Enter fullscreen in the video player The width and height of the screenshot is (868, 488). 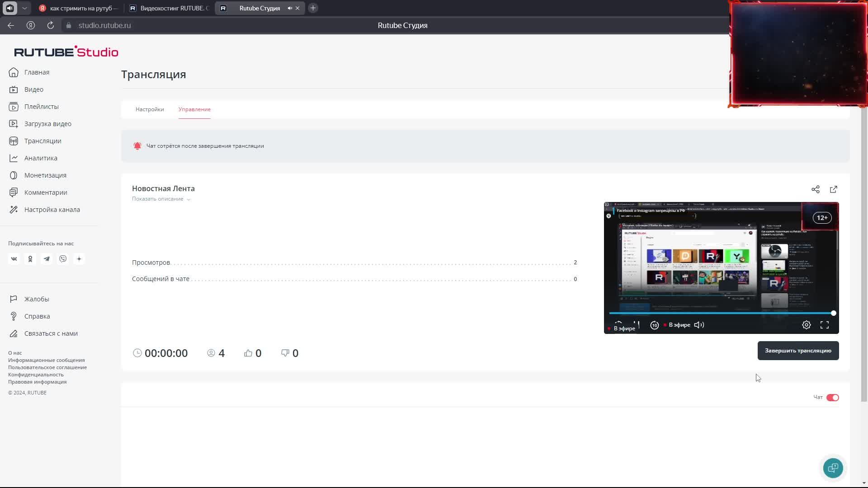tap(825, 325)
